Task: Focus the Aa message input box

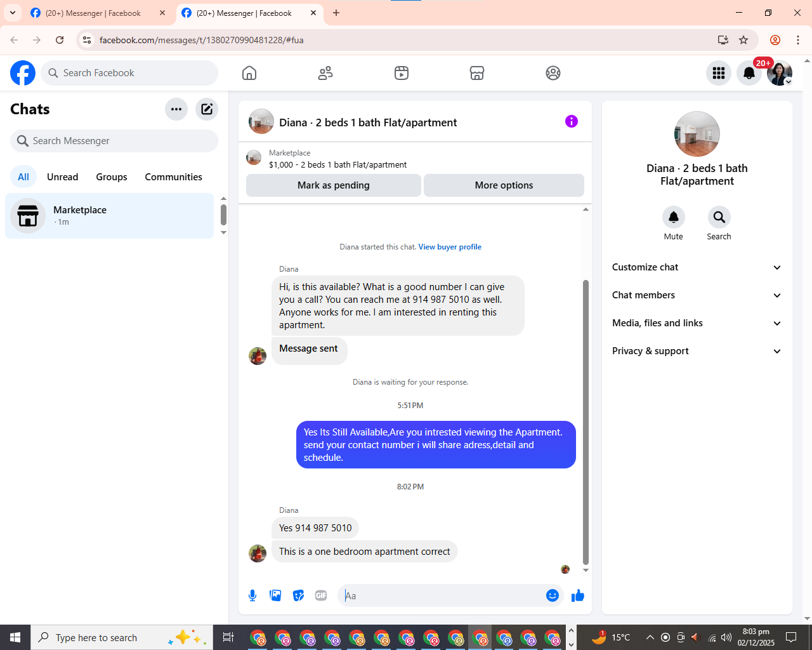Action: click(443, 595)
